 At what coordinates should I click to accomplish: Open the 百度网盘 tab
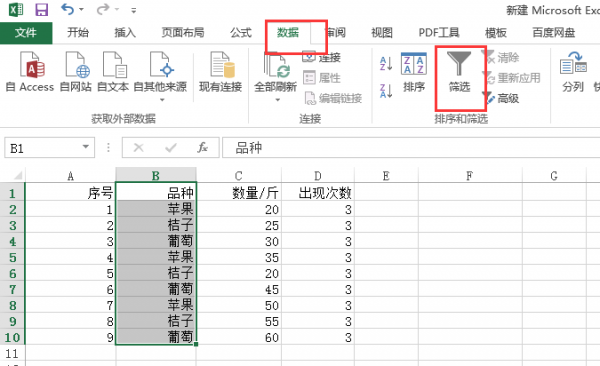click(554, 33)
